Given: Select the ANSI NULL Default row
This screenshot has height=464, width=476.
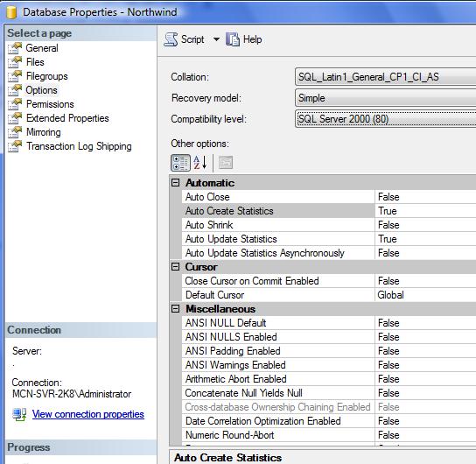Looking at the screenshot, I should click(x=329, y=323).
